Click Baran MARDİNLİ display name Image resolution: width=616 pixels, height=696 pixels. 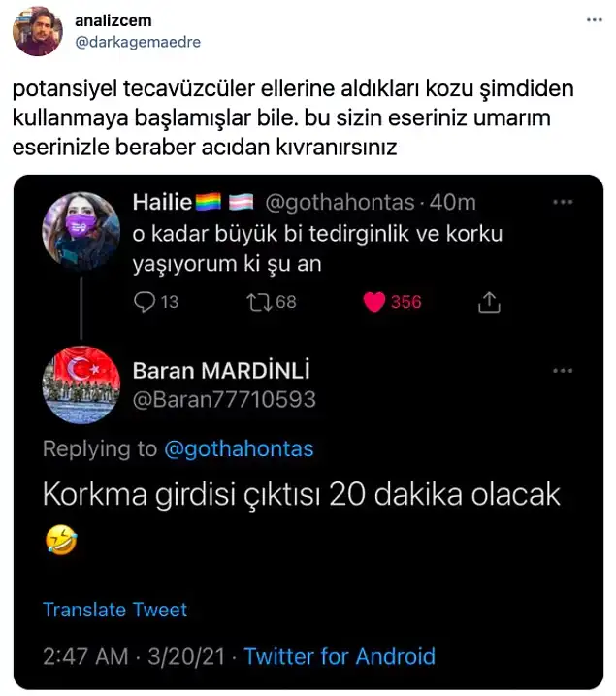(x=221, y=371)
